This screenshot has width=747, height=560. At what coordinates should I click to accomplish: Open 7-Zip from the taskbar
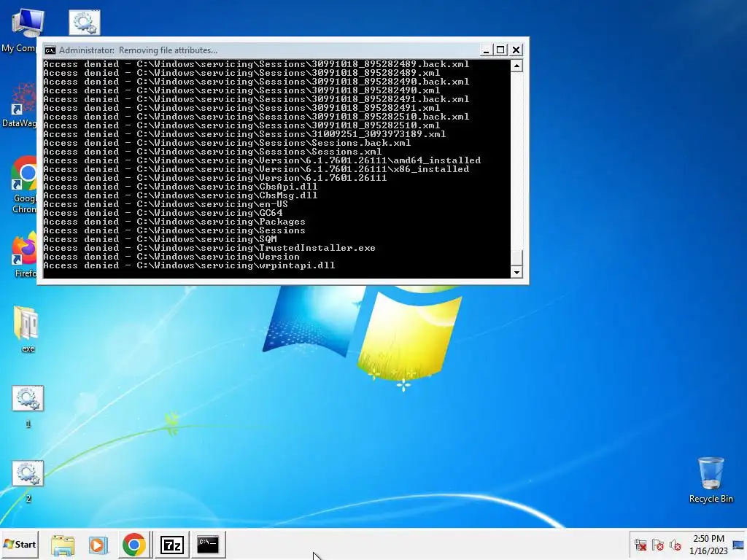172,545
